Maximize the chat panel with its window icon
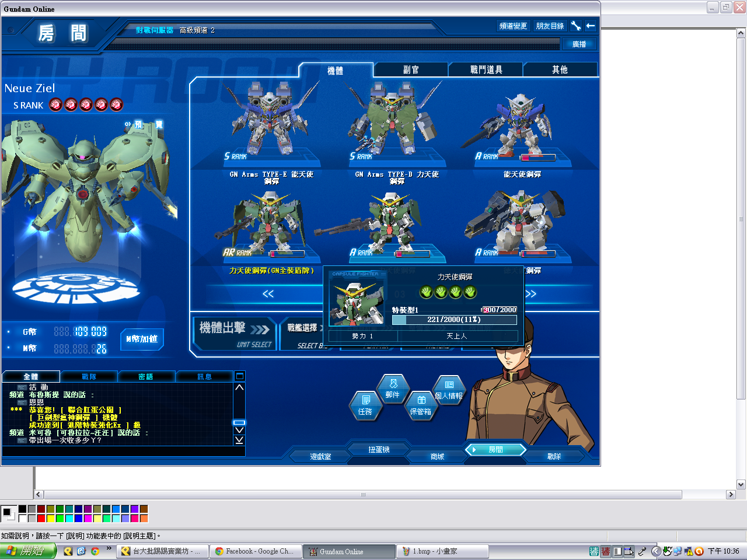 [239, 376]
